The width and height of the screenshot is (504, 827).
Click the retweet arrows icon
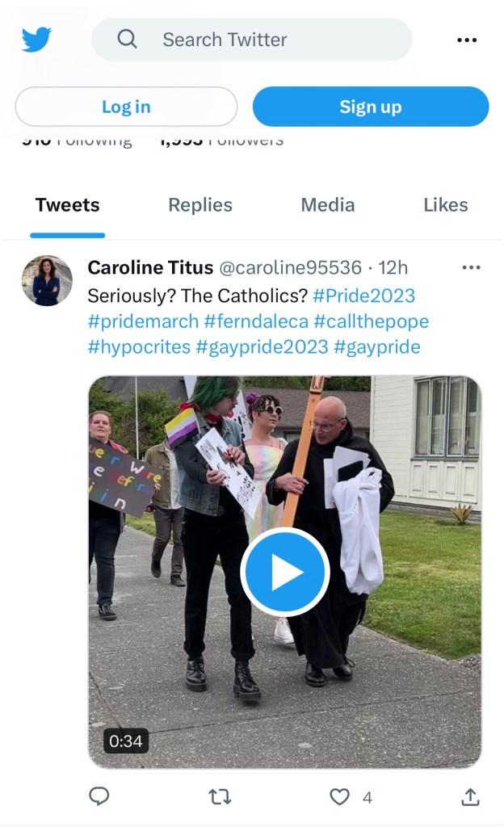pyautogui.click(x=220, y=797)
